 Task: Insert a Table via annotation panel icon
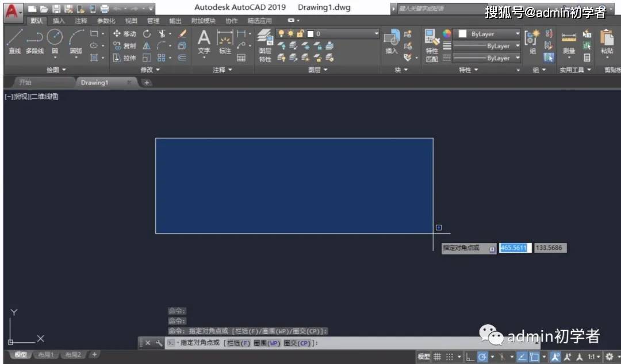[x=241, y=58]
